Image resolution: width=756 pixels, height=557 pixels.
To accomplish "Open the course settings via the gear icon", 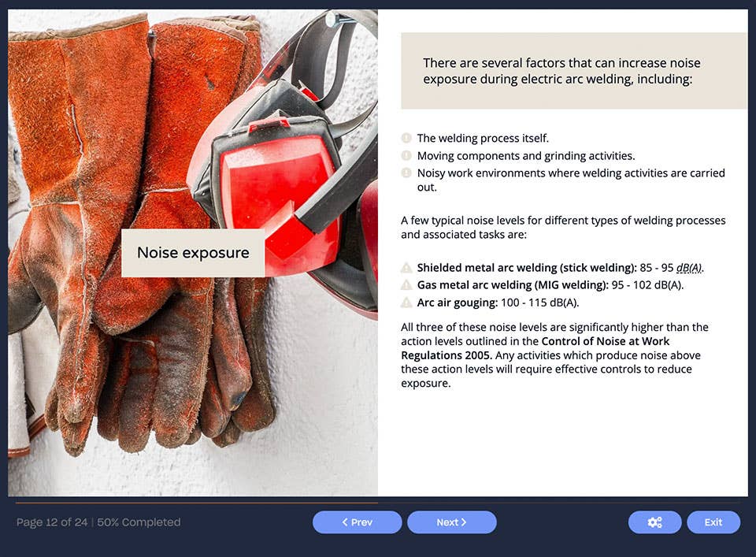I will 654,522.
